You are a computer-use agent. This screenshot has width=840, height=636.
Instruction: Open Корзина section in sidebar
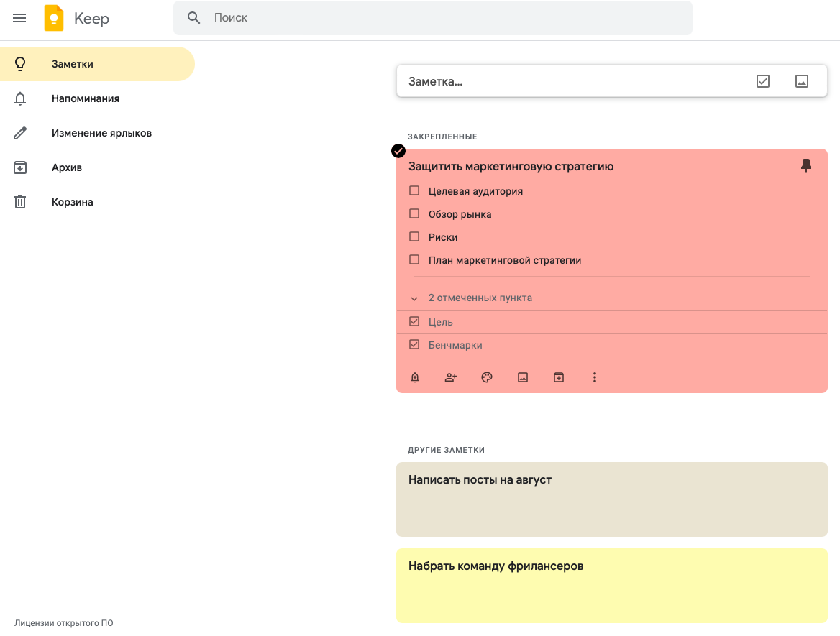point(97,202)
